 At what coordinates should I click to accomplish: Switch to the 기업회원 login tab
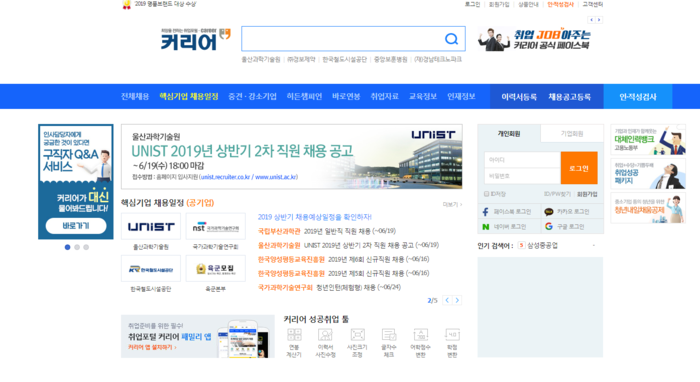point(572,133)
